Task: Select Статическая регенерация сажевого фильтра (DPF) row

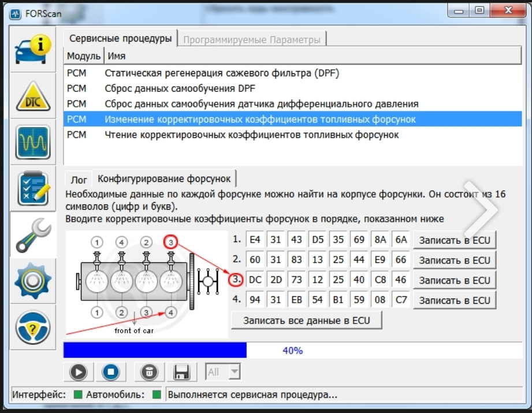Action: click(x=292, y=73)
